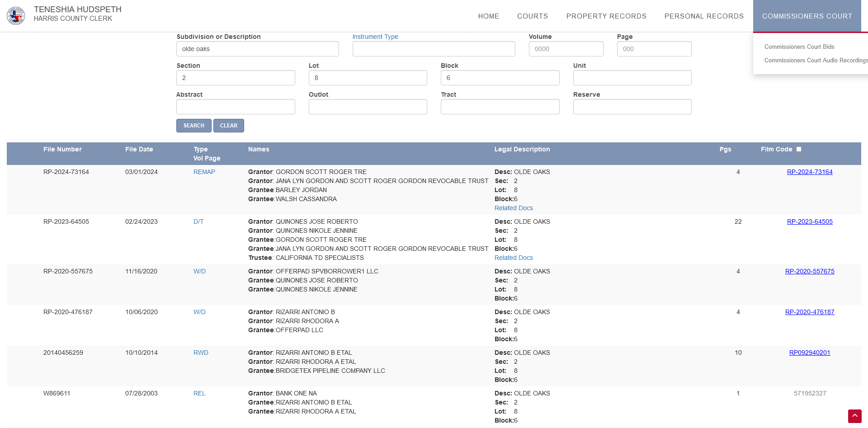This screenshot has width=868, height=428.
Task: Focus the Instrument Type input box
Action: [x=434, y=49]
